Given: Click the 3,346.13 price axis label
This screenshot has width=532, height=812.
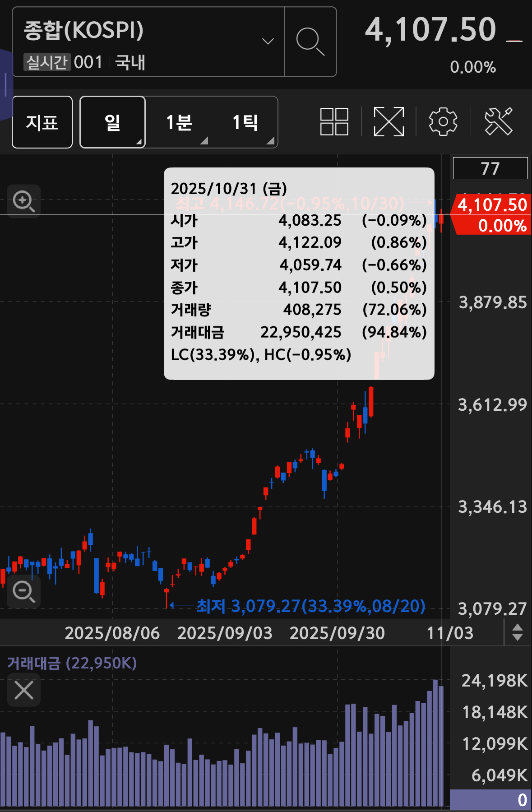Looking at the screenshot, I should [492, 507].
